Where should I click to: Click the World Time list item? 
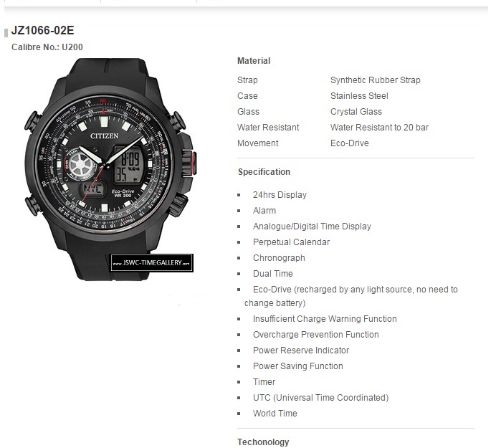pyautogui.click(x=275, y=414)
